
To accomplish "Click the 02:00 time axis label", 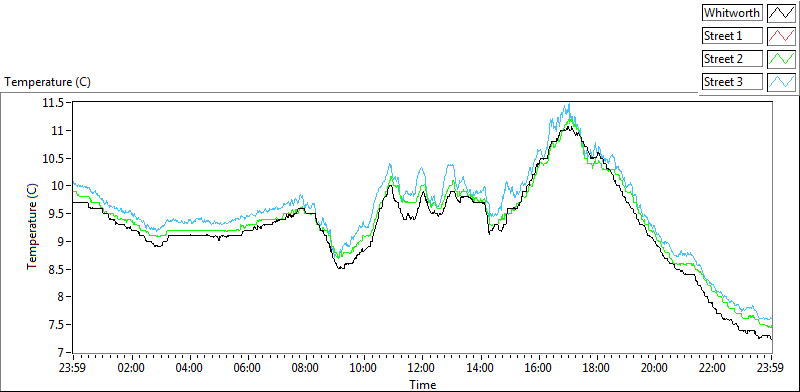I will (x=132, y=368).
